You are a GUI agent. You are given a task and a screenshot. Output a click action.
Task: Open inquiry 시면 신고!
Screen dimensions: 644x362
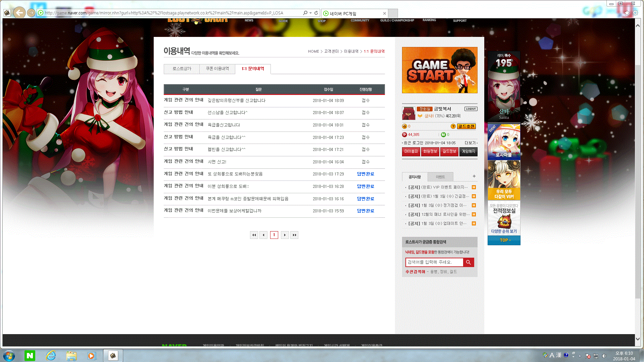click(x=217, y=162)
